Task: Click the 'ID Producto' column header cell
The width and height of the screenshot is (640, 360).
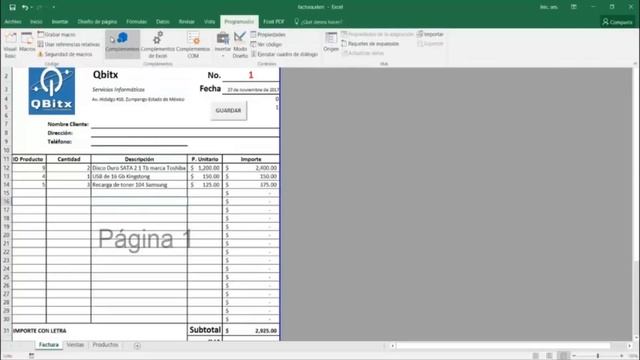Action: click(x=29, y=159)
